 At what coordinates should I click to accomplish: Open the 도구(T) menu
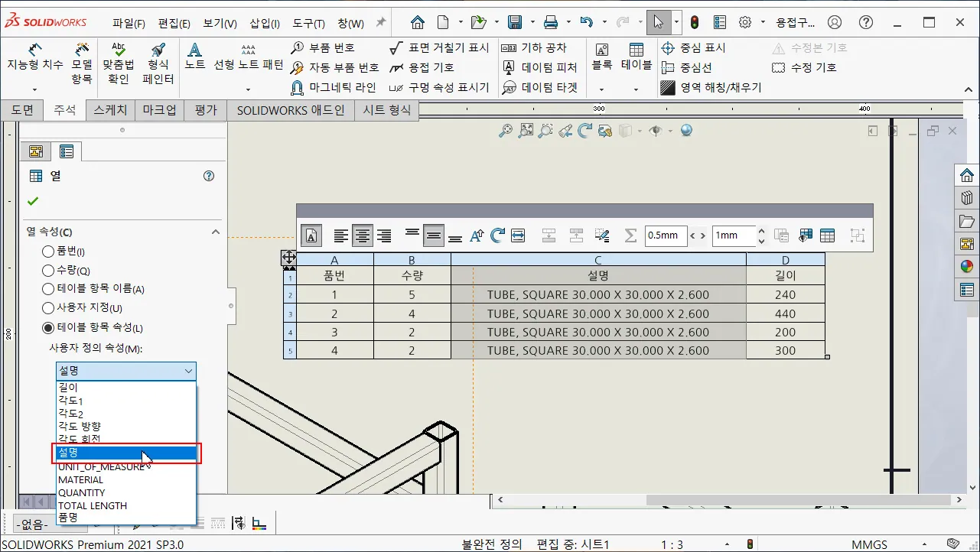coord(309,23)
